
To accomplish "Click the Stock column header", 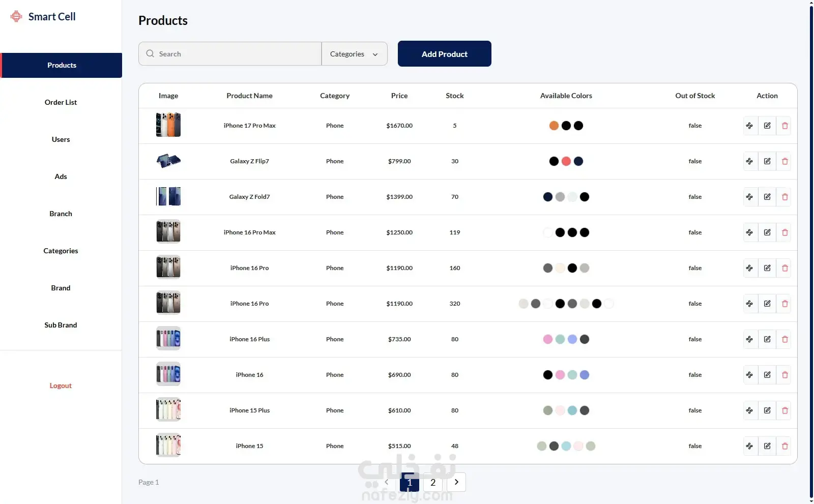I will tap(455, 96).
